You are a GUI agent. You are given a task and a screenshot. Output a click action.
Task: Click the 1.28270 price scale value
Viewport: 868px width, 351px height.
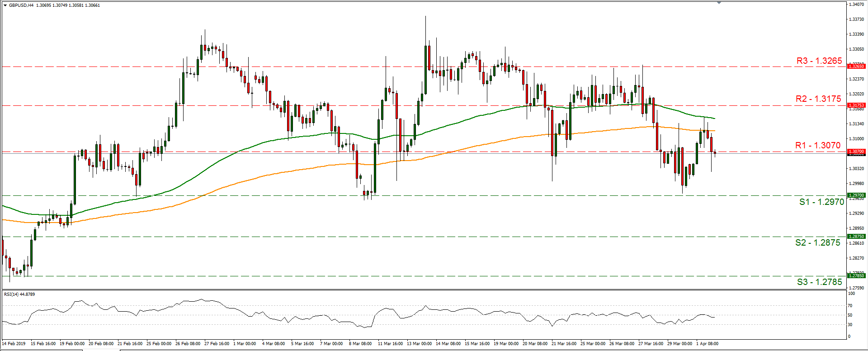pyautogui.click(x=857, y=258)
